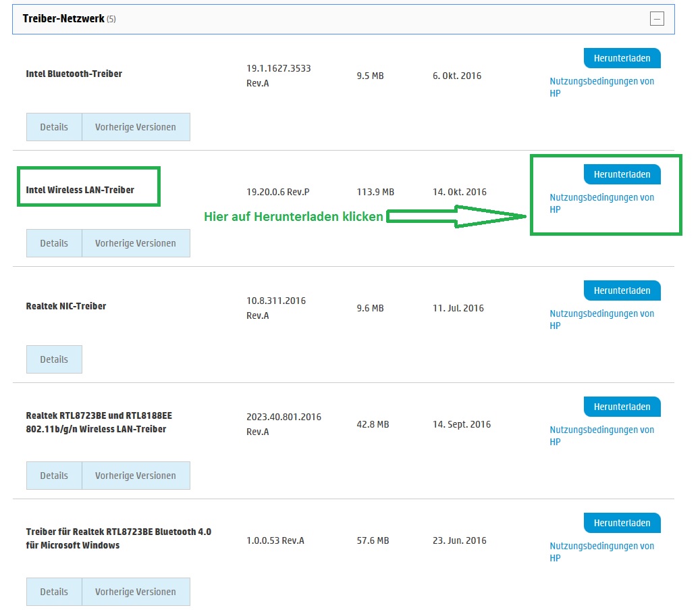The width and height of the screenshot is (700, 610).
Task: Select Treiber für Realtek RTL8723BE Bluetooth name
Action: [118, 538]
